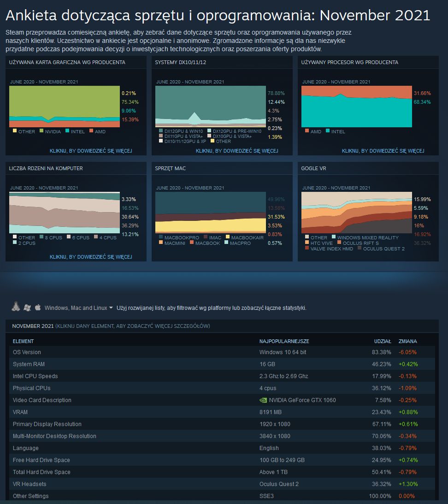Open the Windows, Mac and Linux dropdown
The height and width of the screenshot is (504, 448).
(x=79, y=308)
